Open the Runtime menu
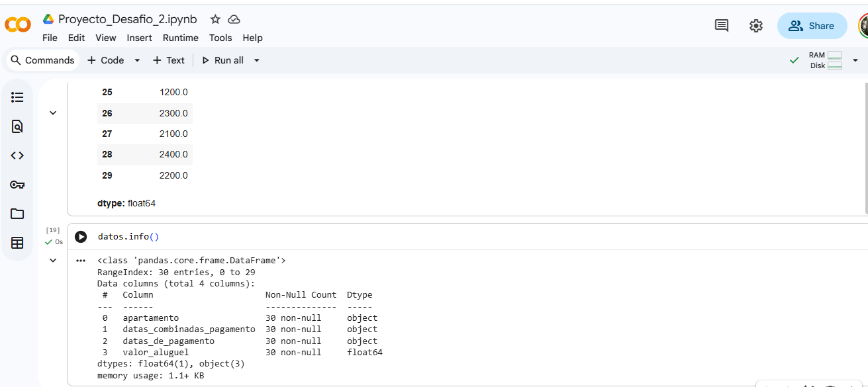This screenshot has width=868, height=387. tap(180, 38)
